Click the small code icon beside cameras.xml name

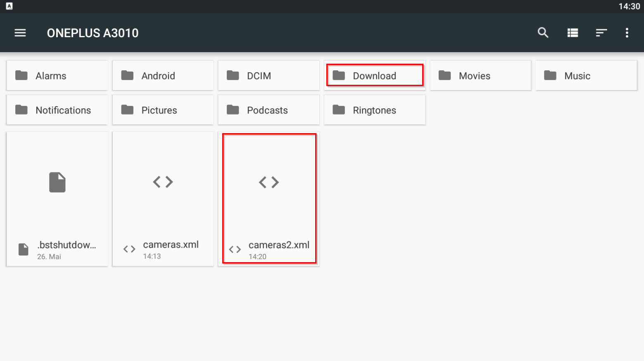tap(129, 249)
